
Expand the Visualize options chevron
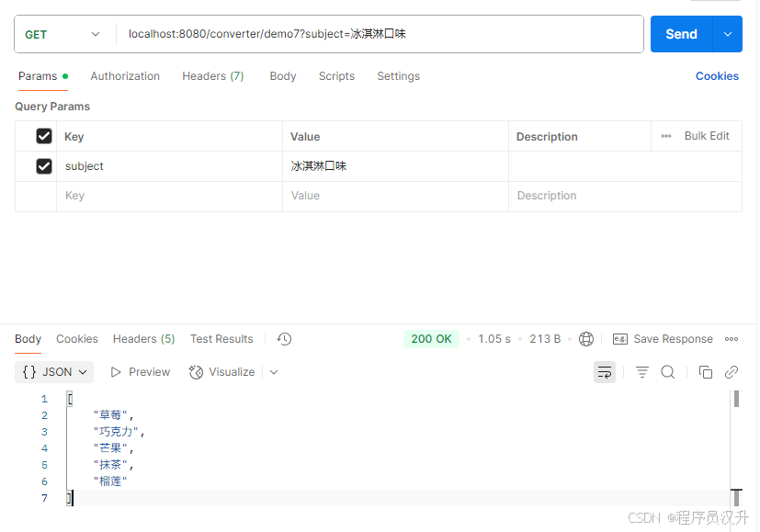[274, 372]
